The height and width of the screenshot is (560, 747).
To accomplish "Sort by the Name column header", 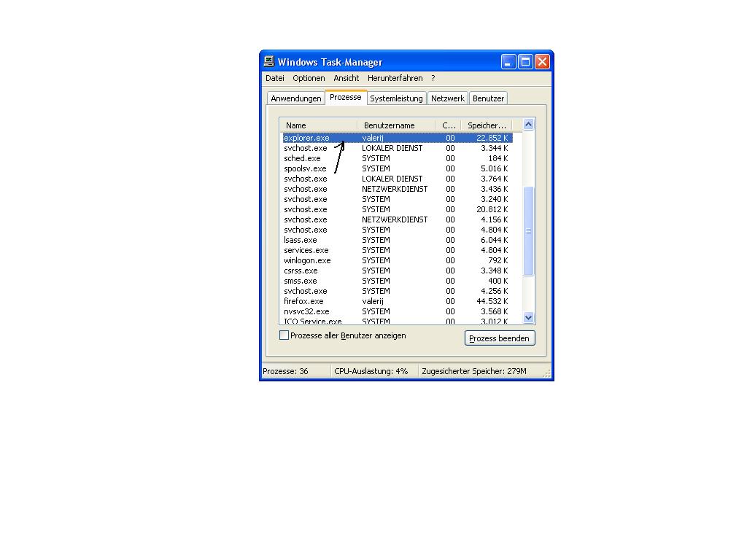I will [318, 125].
